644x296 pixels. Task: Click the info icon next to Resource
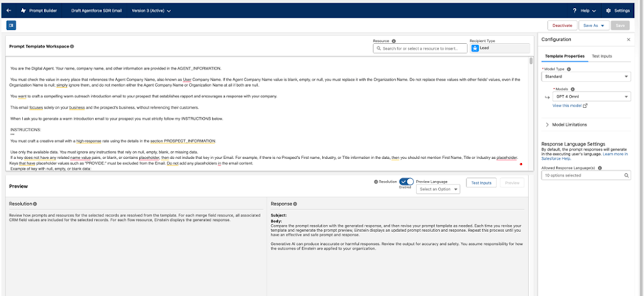pyautogui.click(x=394, y=41)
